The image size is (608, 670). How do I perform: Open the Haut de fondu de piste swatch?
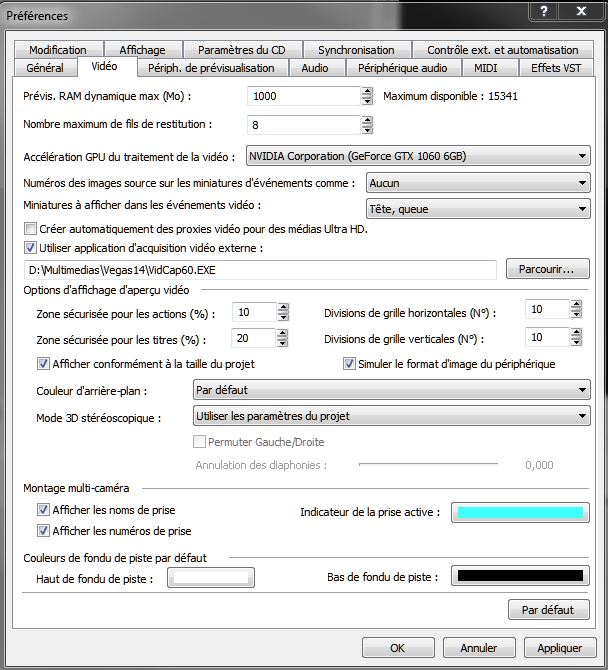coord(211,578)
